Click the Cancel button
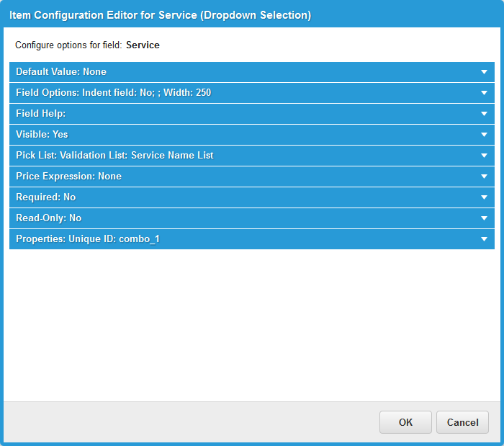 click(462, 422)
